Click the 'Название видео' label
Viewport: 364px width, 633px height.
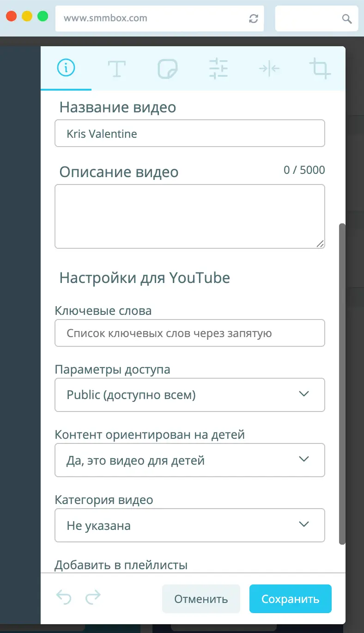tap(118, 108)
